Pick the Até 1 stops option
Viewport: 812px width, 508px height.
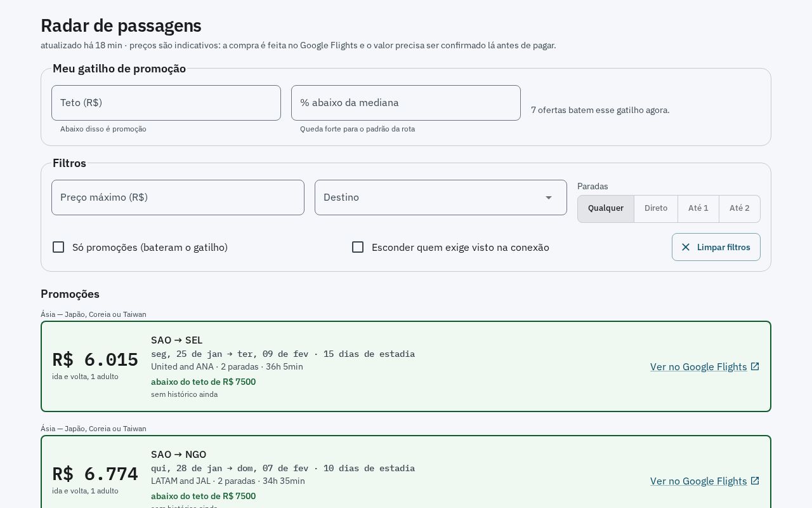click(698, 208)
